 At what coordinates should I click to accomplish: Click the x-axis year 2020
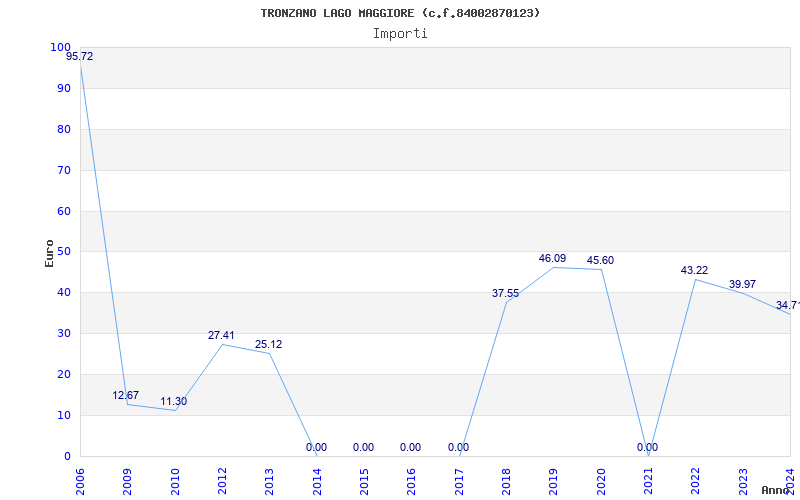click(601, 482)
